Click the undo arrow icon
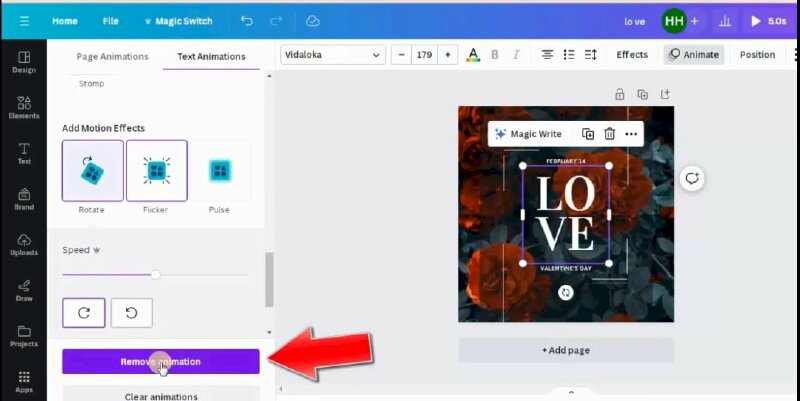 pyautogui.click(x=247, y=20)
